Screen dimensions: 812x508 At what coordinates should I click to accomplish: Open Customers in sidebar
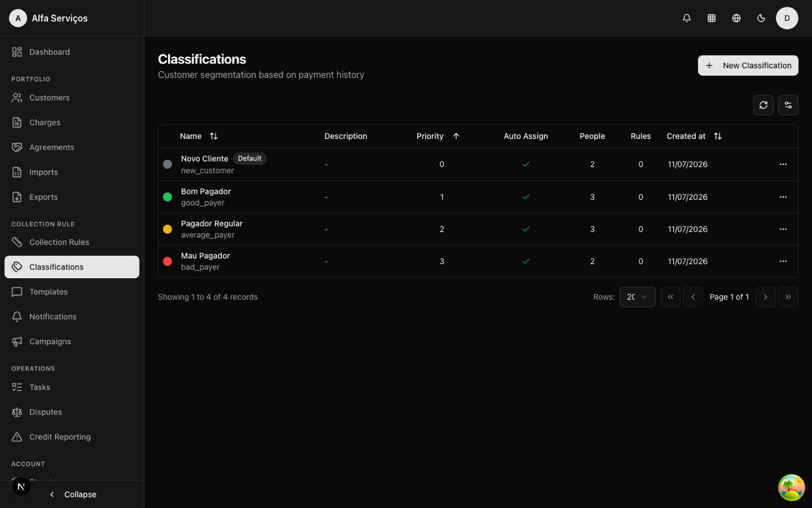tap(72, 98)
